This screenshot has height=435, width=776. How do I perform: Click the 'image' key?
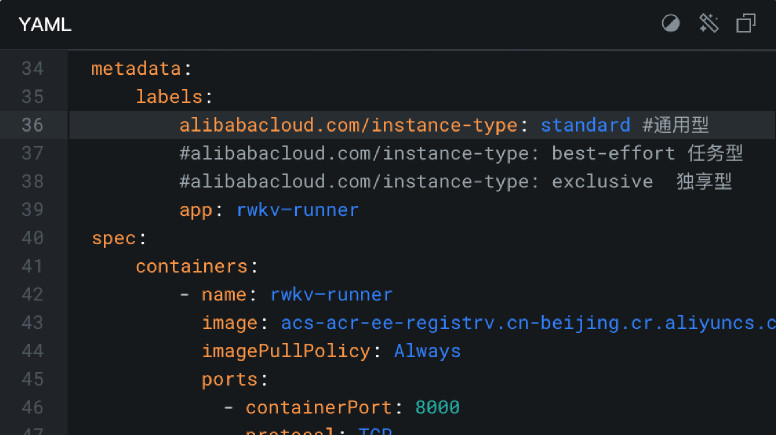tap(230, 323)
